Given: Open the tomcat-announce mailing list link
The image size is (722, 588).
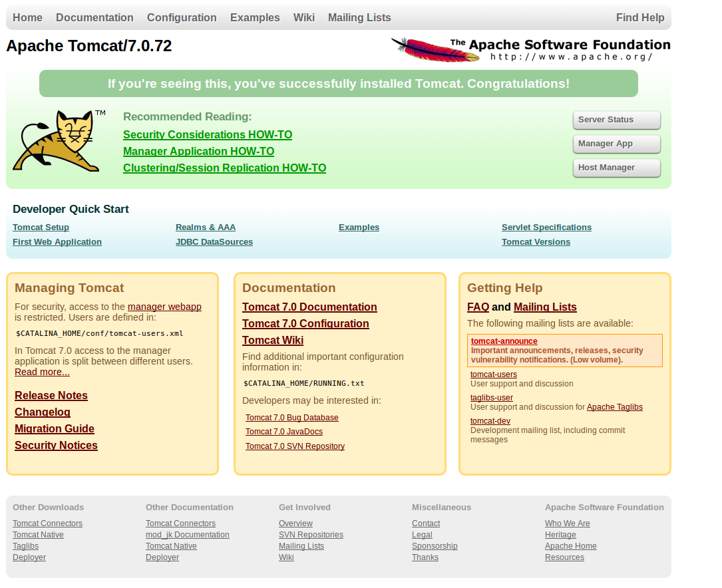Looking at the screenshot, I should [x=504, y=341].
